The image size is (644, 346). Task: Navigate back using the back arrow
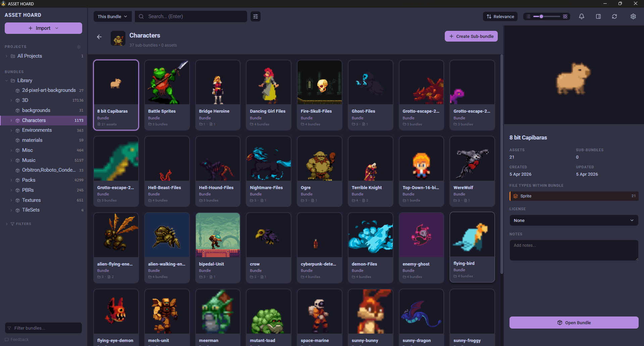pos(99,37)
